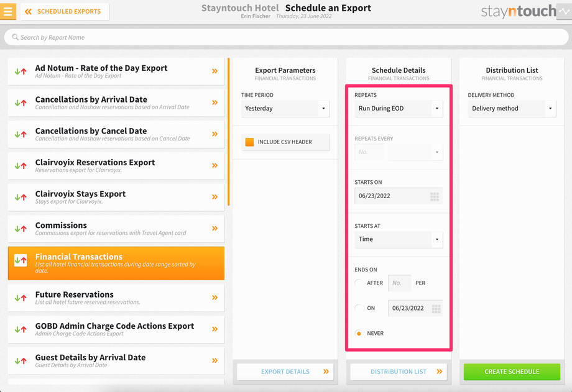Click the Export Details button

(285, 371)
